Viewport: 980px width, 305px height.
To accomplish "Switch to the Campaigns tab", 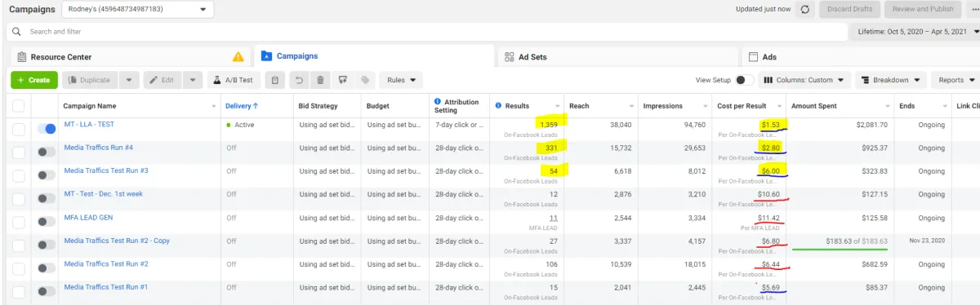I will click(x=374, y=56).
